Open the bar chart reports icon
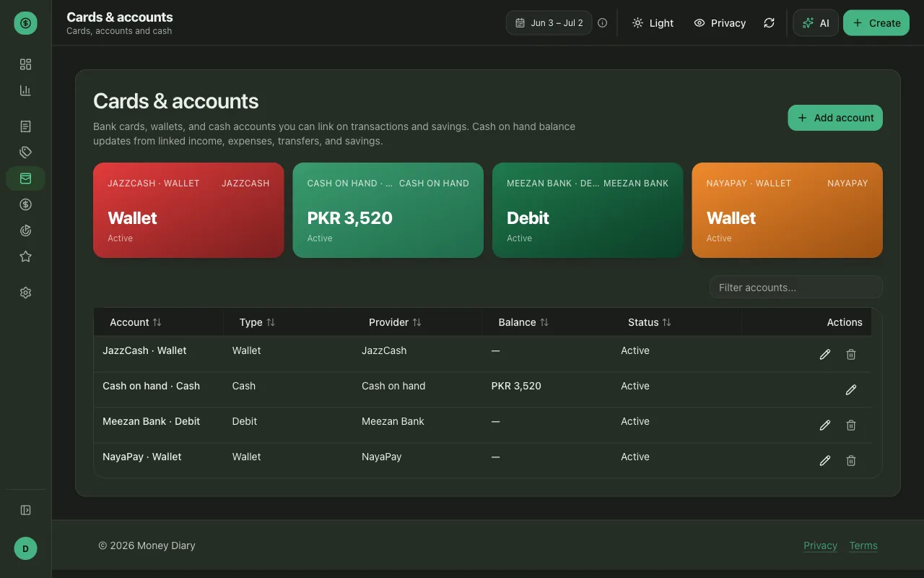924x578 pixels. pos(25,90)
